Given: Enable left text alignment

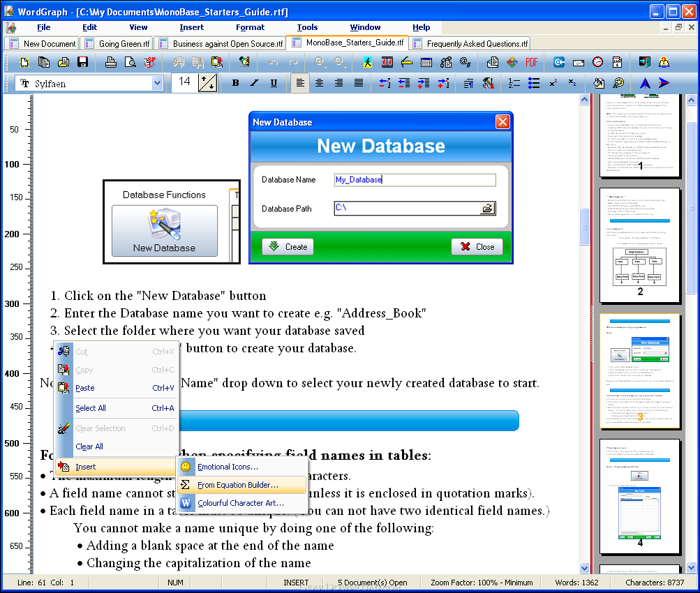Looking at the screenshot, I should click(x=300, y=83).
